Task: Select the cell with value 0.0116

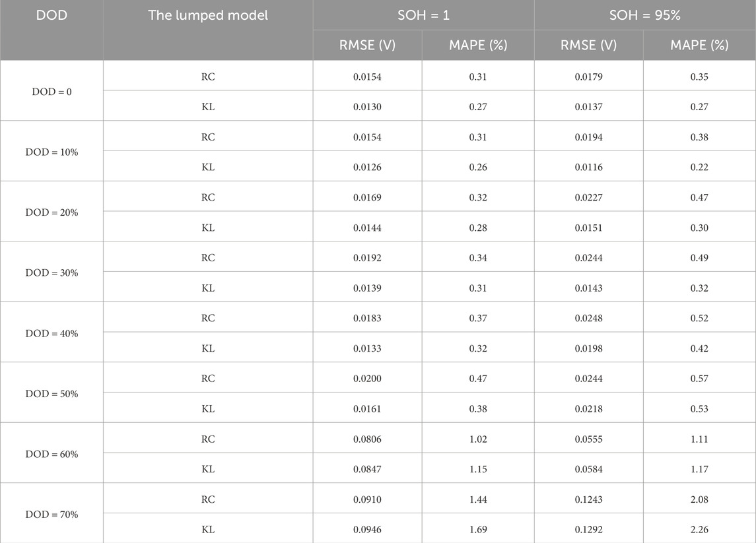Action: 588,168
